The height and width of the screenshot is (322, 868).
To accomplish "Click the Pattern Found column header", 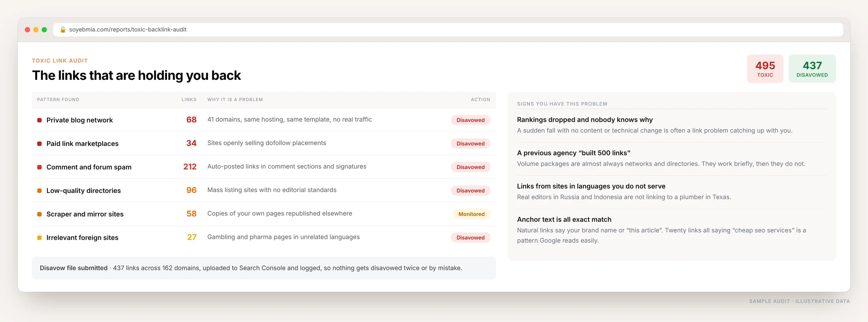I will click(x=58, y=100).
